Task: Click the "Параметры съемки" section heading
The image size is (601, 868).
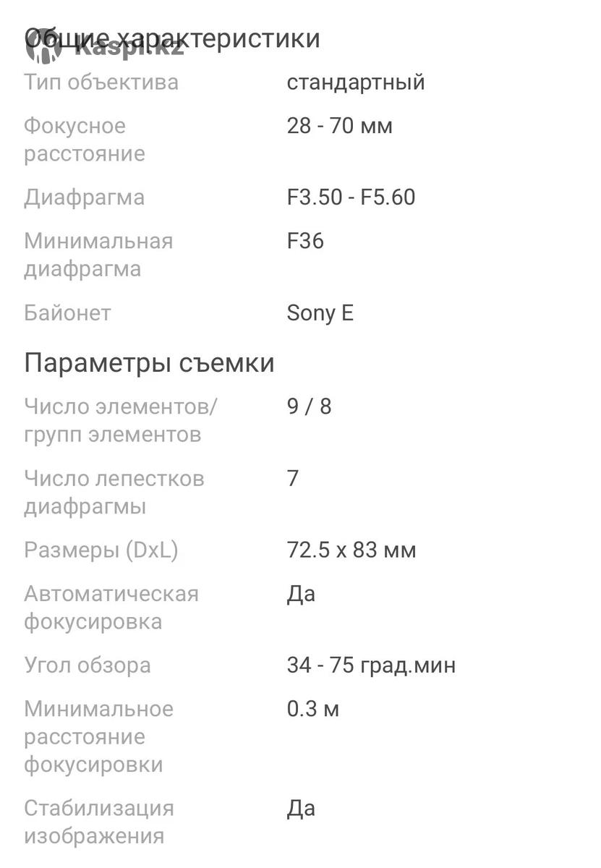Action: point(150,362)
